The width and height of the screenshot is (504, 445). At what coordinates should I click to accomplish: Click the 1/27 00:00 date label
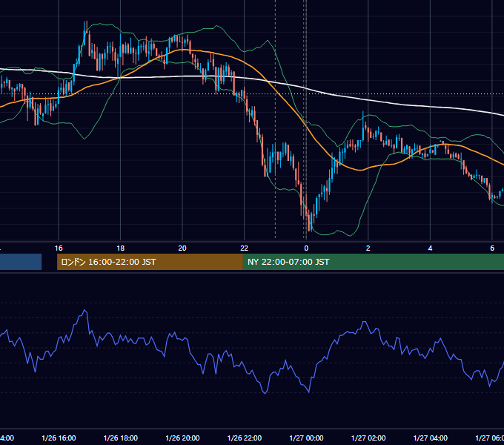tap(306, 438)
